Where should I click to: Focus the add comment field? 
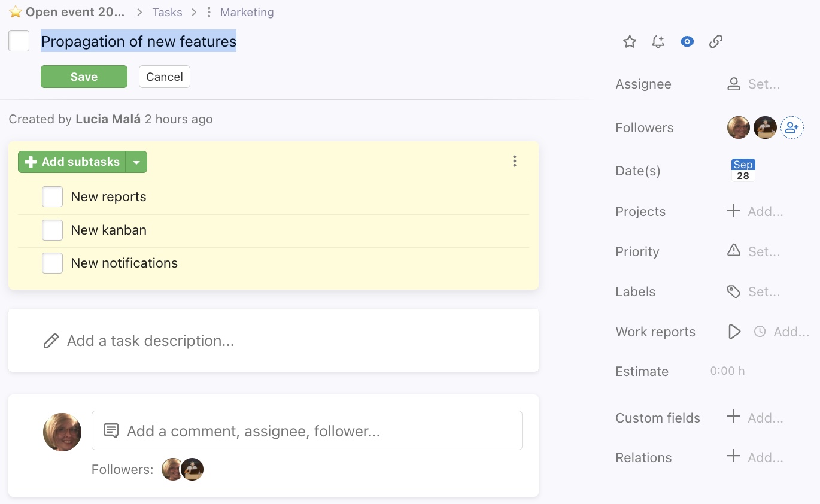point(307,430)
